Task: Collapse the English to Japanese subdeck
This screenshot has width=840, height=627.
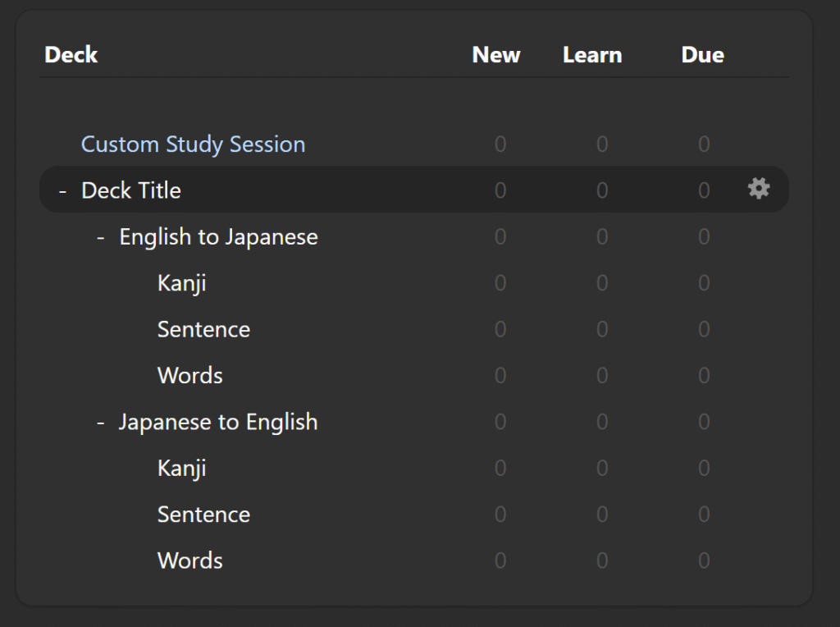Action: coord(101,237)
